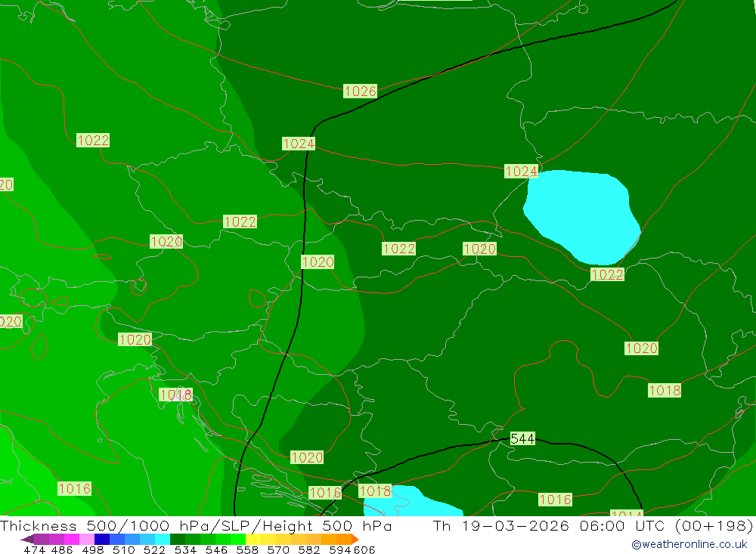This screenshot has height=554, width=756.
Task: Select the forecast date "Th 19-03-2026 06:00 UTC"
Action: pyautogui.click(x=549, y=525)
